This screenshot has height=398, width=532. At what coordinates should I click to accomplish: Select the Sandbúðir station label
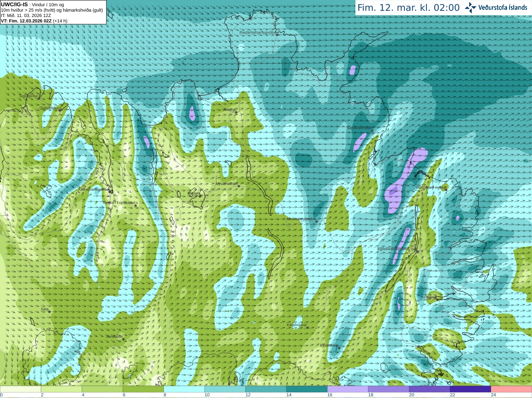114,337
